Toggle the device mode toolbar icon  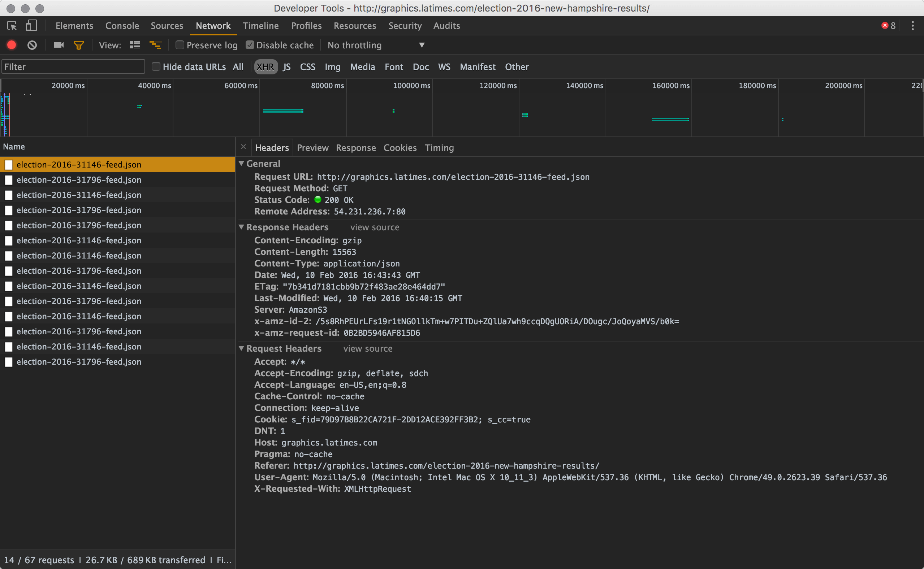31,26
